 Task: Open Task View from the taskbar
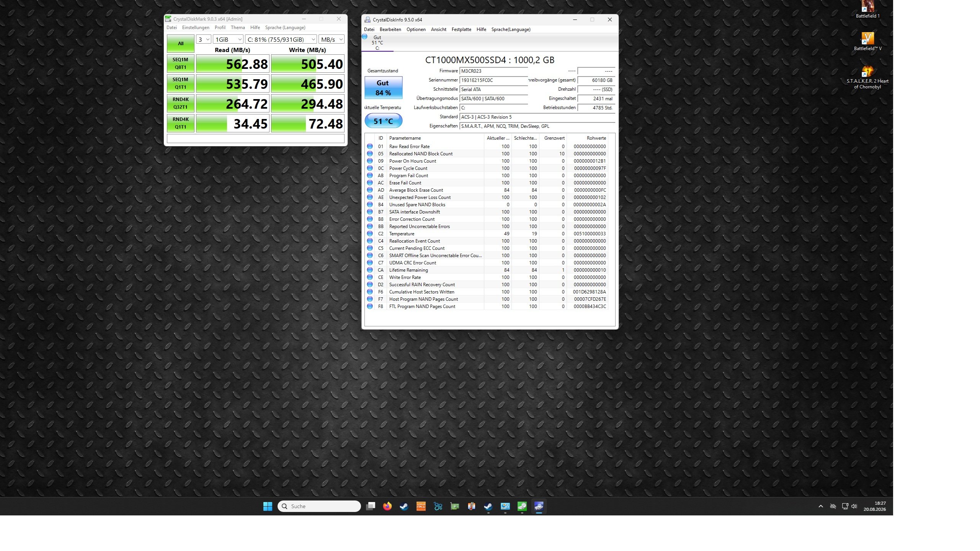click(x=370, y=506)
